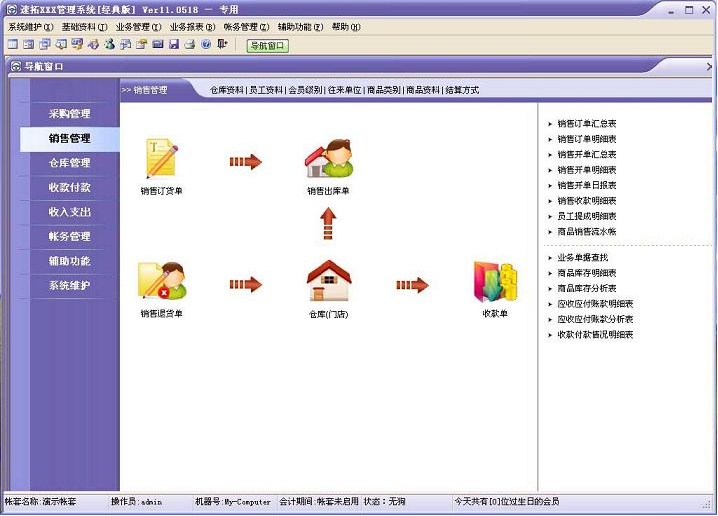
Task: Select 收入支出 in the sidebar
Action: 70,212
